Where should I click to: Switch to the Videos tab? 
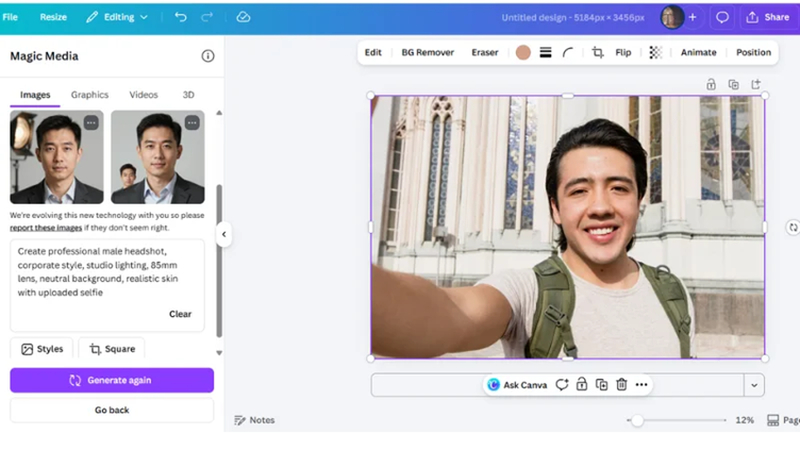click(143, 95)
